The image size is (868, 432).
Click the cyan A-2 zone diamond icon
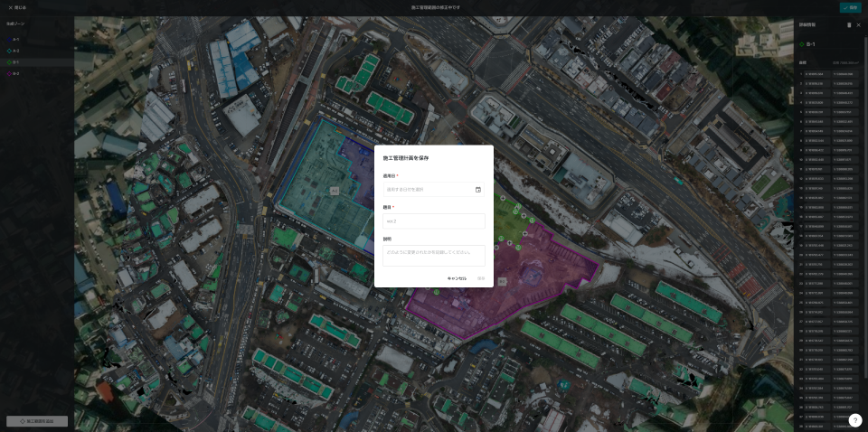point(9,51)
